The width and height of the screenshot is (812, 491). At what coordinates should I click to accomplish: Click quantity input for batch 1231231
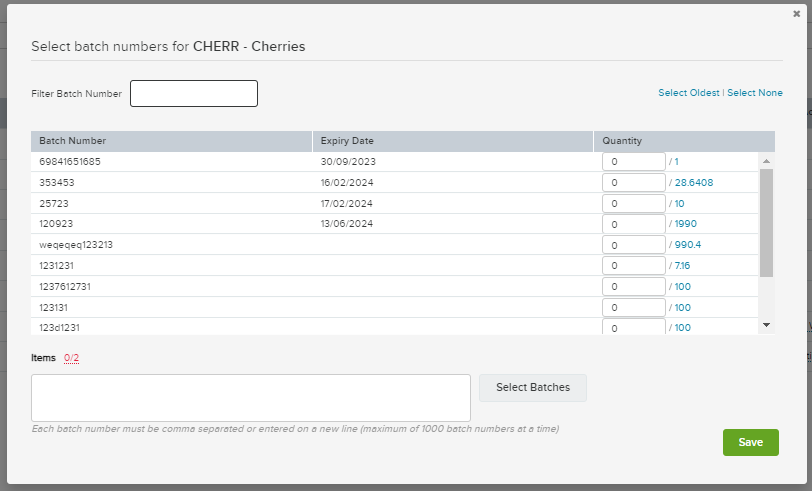pyautogui.click(x=633, y=266)
